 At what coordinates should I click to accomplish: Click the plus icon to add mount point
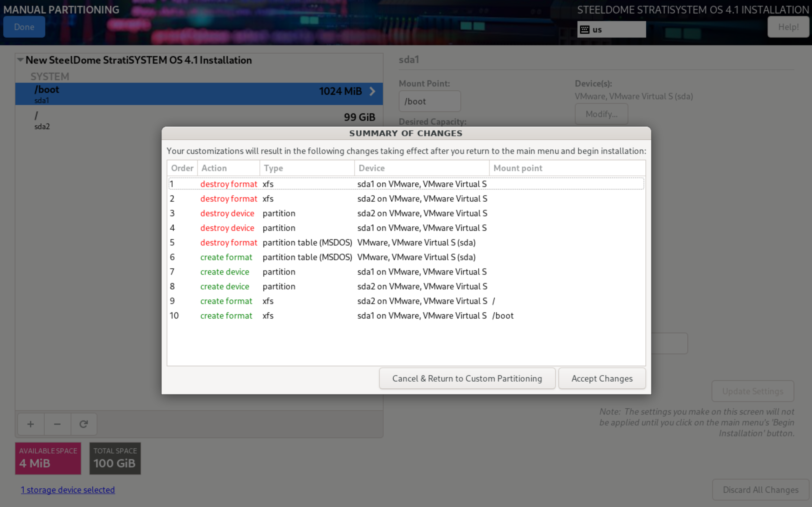coord(31,424)
